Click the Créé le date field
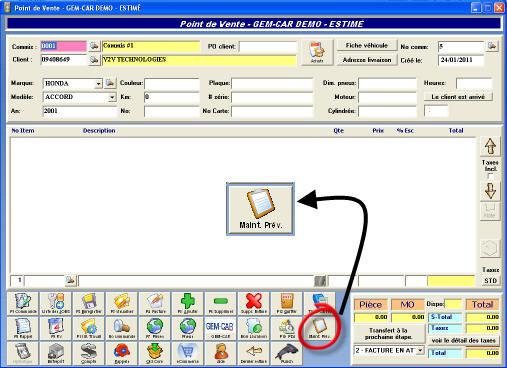This screenshot has width=507, height=368. pyautogui.click(x=461, y=60)
